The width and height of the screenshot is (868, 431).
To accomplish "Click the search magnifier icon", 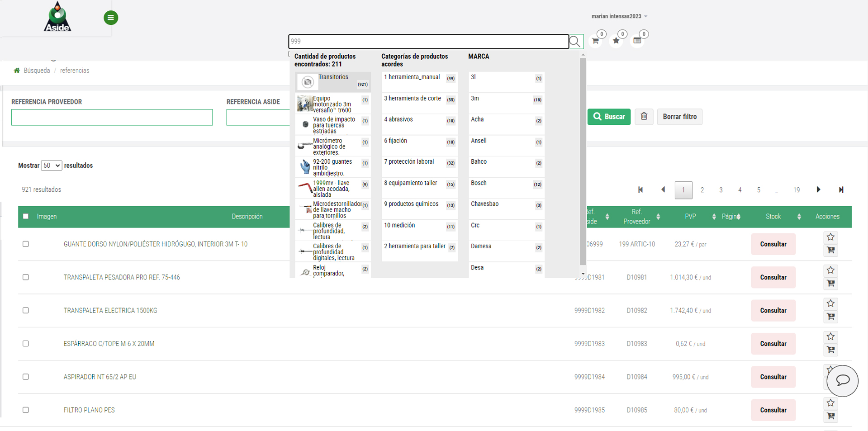I will [x=575, y=42].
